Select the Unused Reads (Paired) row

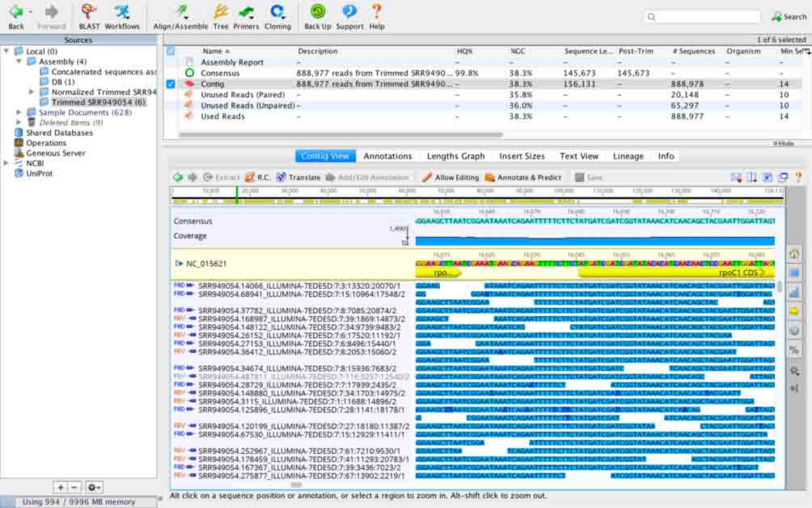(483, 95)
